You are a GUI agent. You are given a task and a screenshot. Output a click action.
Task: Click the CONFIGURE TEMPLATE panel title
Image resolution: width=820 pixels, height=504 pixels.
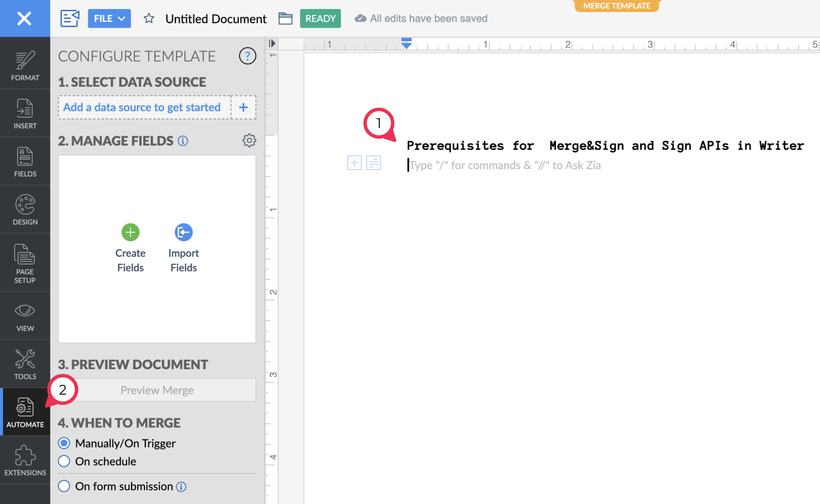tap(137, 56)
